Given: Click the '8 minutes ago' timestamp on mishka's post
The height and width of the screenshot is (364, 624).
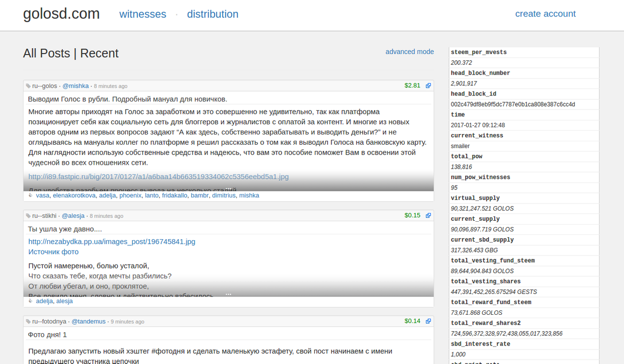Looking at the screenshot, I should [111, 86].
